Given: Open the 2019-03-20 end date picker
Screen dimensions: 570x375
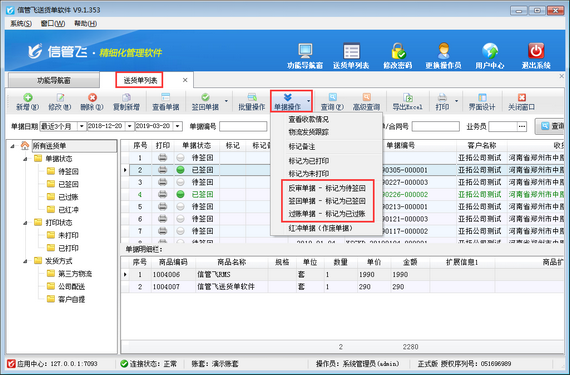Looking at the screenshot, I should (177, 126).
